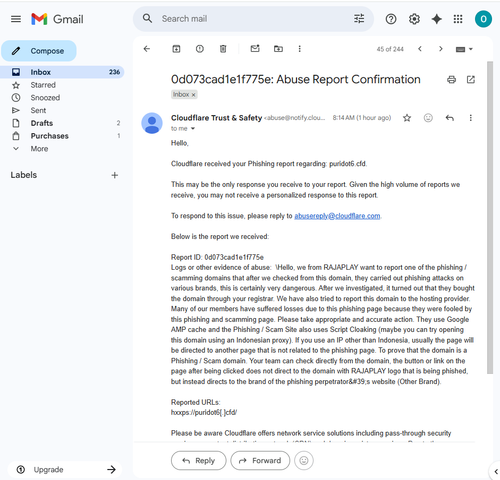Expand More in the sidebar

[x=62, y=149]
